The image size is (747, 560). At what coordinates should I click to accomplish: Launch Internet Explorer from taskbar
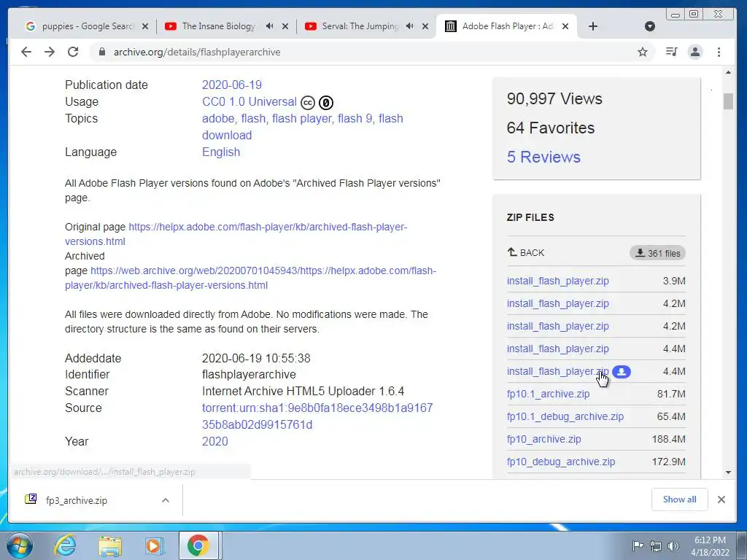(x=65, y=545)
